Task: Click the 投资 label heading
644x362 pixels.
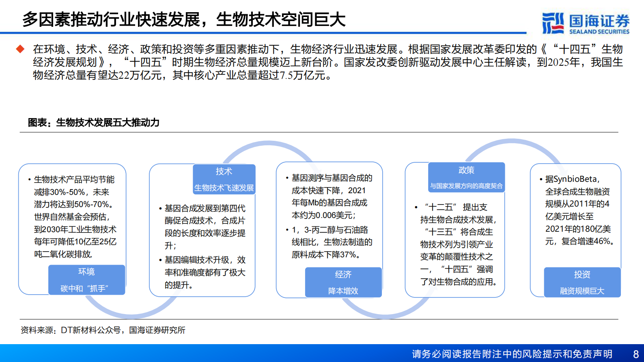Action: tap(582, 274)
